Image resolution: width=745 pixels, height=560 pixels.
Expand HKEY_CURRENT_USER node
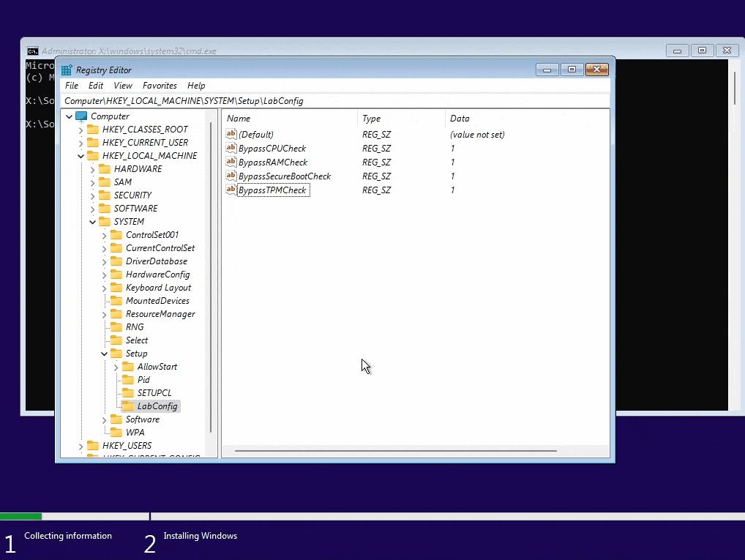click(x=81, y=143)
